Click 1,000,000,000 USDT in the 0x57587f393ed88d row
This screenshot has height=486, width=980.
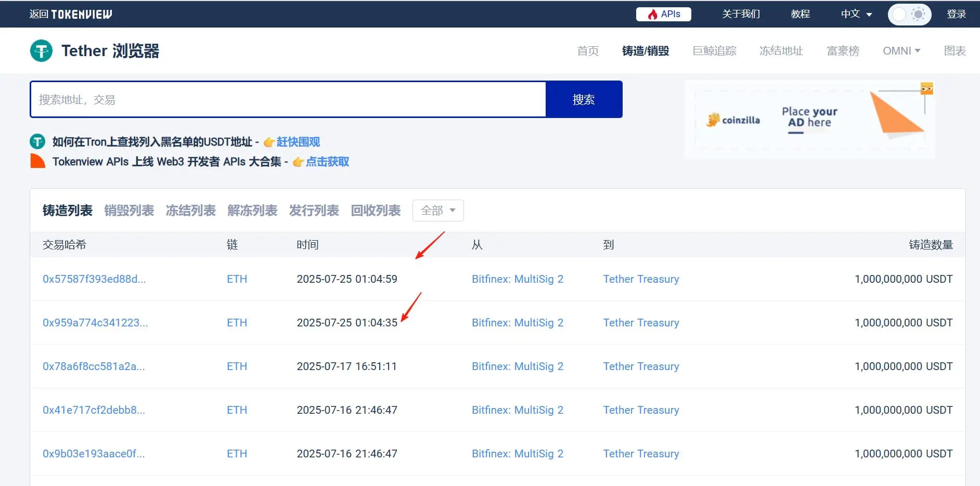(904, 279)
